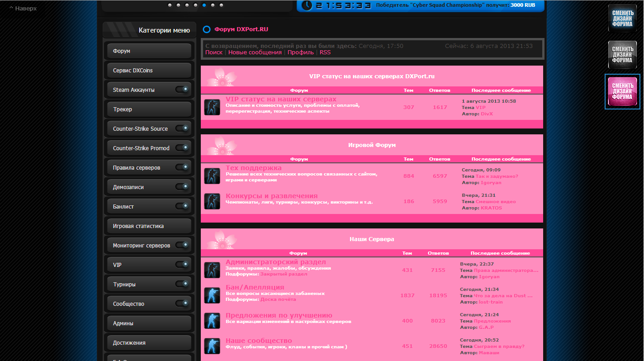Open last topic Смешное видео
This screenshot has width=644, height=361.
pos(496,202)
